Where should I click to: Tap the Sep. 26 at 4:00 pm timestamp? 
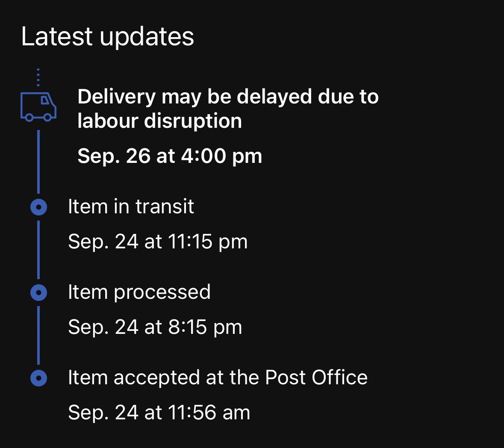[170, 156]
